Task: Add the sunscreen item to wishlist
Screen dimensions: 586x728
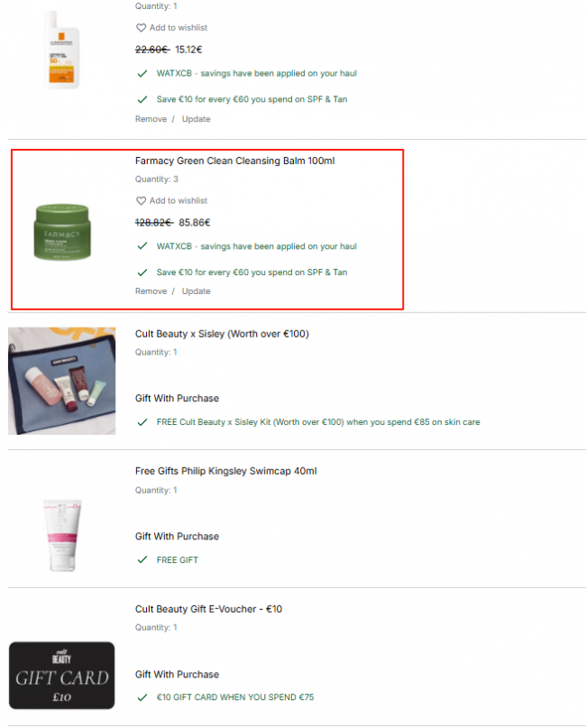Action: click(171, 28)
